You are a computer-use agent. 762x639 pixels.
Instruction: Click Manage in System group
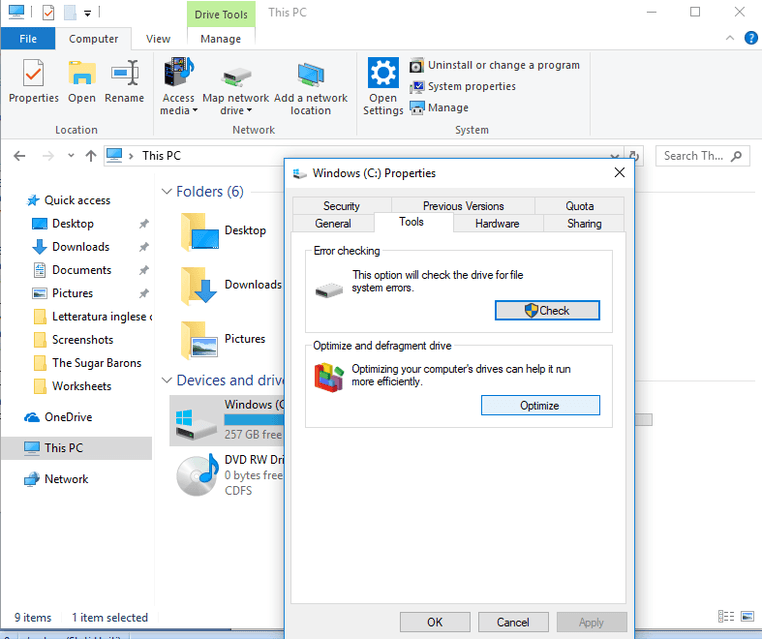pos(439,107)
